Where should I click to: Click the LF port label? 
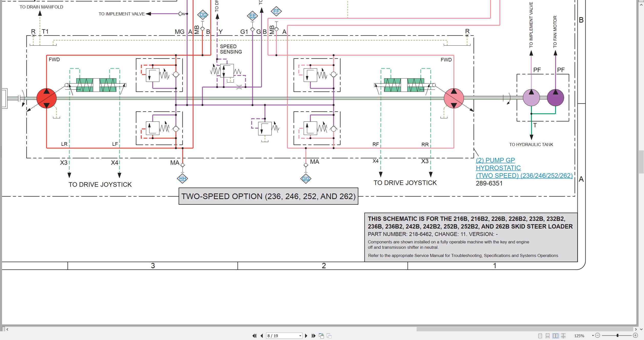pos(115,144)
